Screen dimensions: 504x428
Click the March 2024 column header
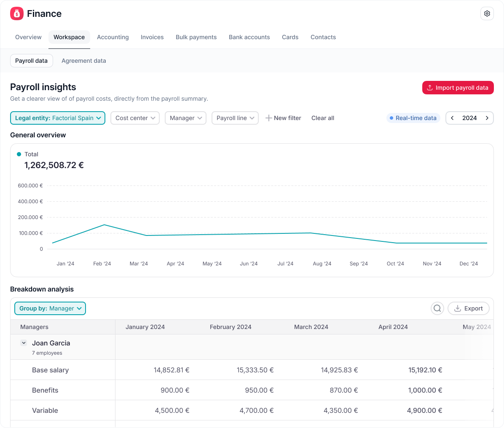311,327
